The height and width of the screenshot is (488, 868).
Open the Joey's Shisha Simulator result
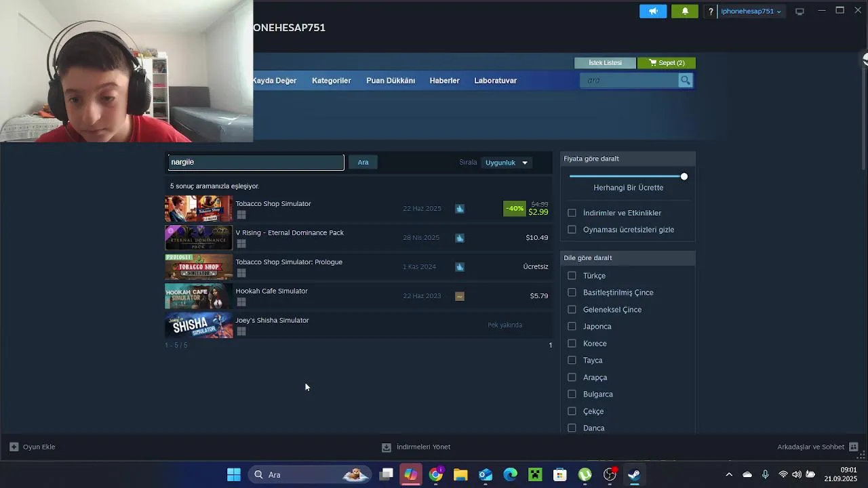(x=358, y=325)
